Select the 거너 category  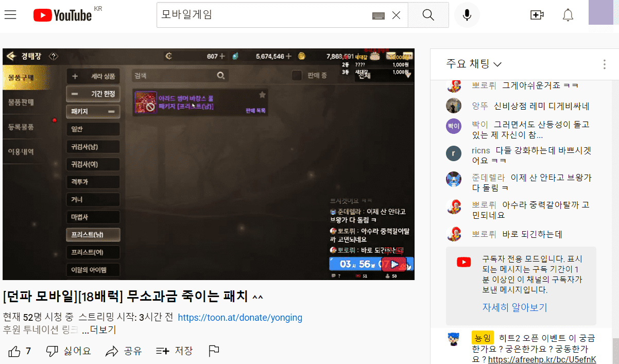tap(93, 200)
